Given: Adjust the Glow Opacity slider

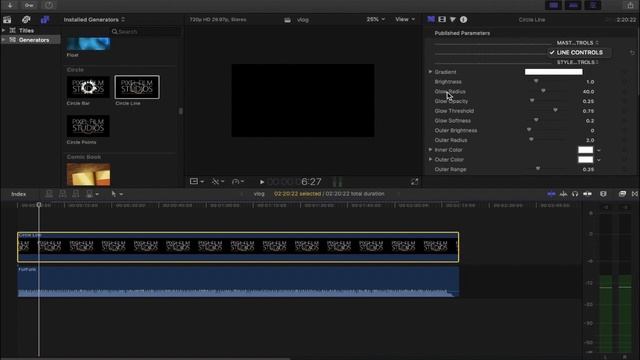Looking at the screenshot, I should tap(532, 101).
